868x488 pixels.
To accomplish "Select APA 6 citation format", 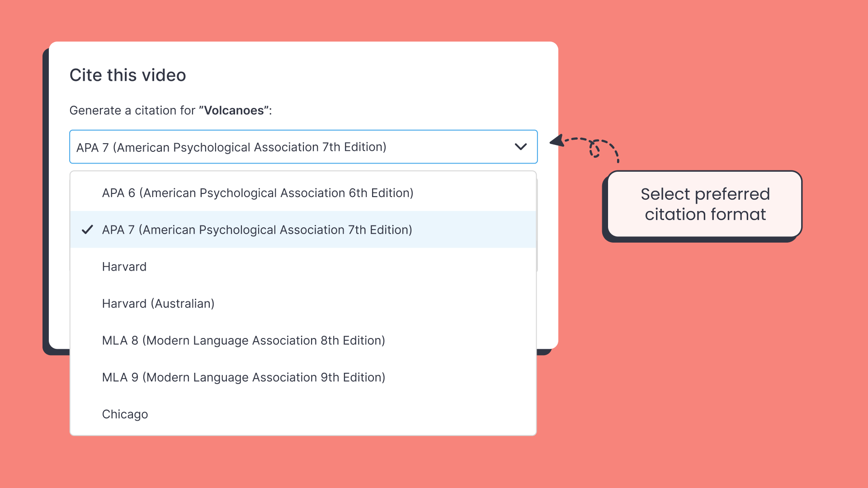I will 258,192.
